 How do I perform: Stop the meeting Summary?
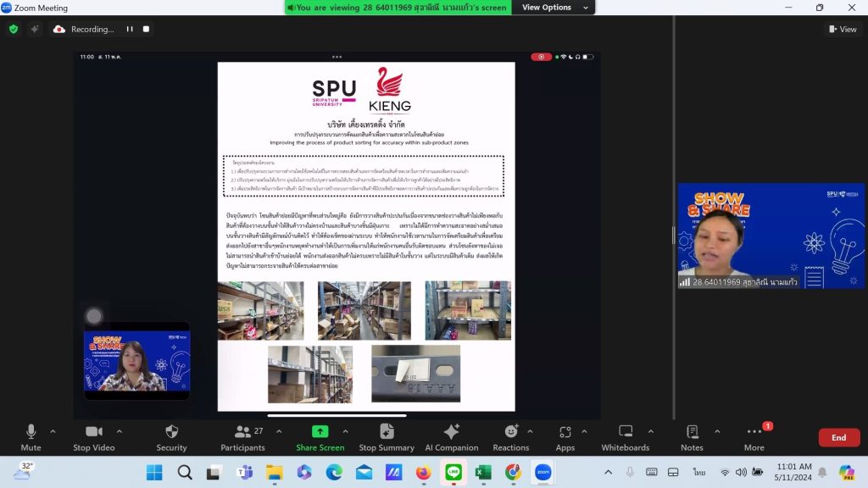coord(387,438)
